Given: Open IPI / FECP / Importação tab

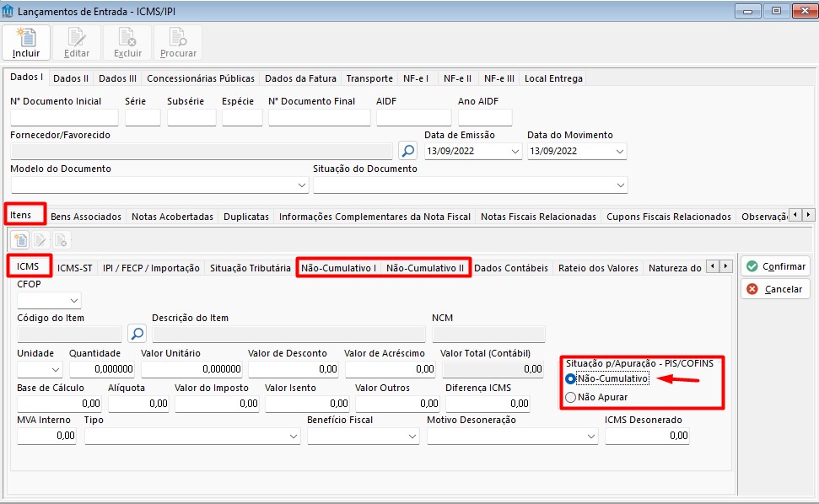Looking at the screenshot, I should tap(151, 268).
